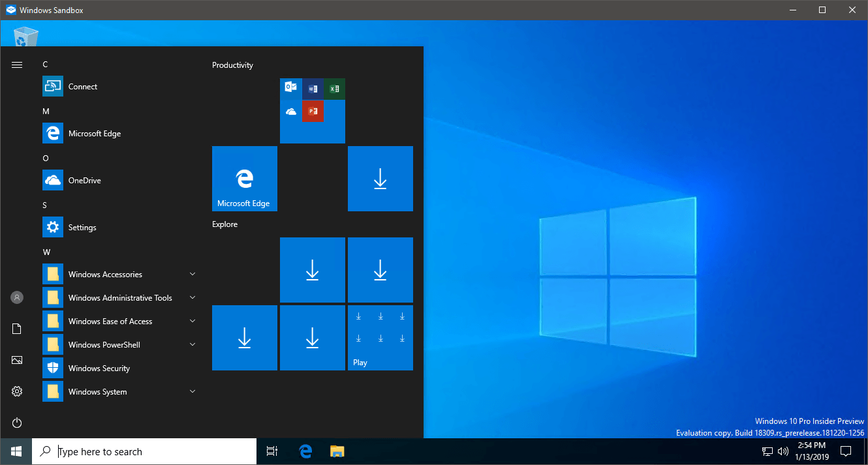Expand the Windows Ease of Access folder

119,321
